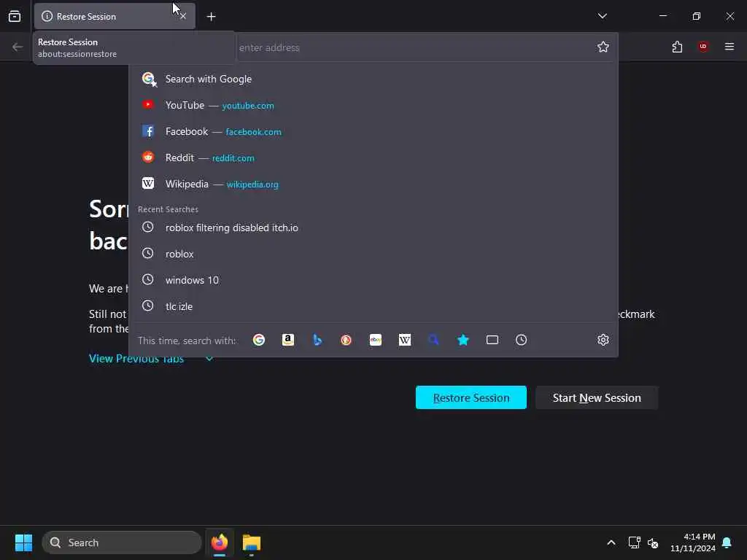This screenshot has width=747, height=560.
Task: Close the Restore Session tab
Action: pos(183,17)
